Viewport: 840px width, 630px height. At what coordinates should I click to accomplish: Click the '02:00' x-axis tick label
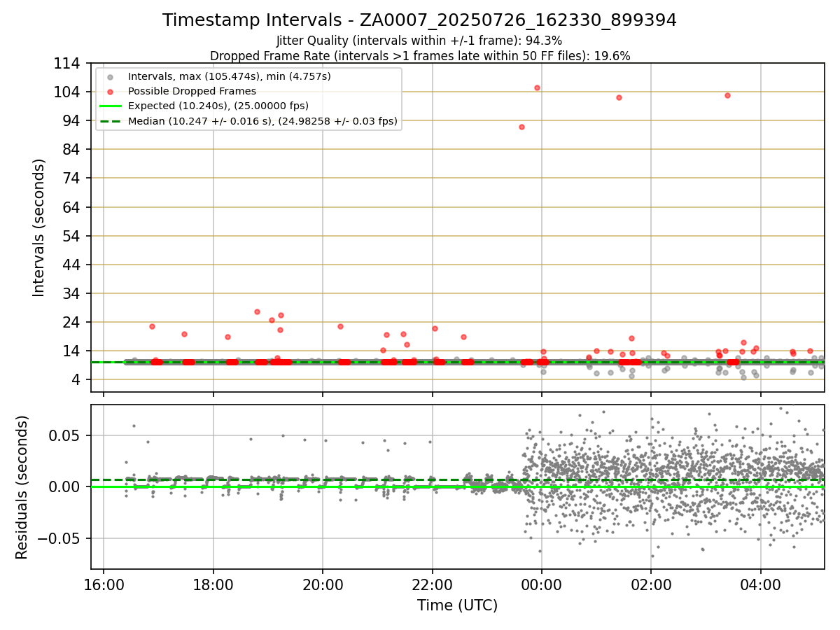[x=651, y=584]
